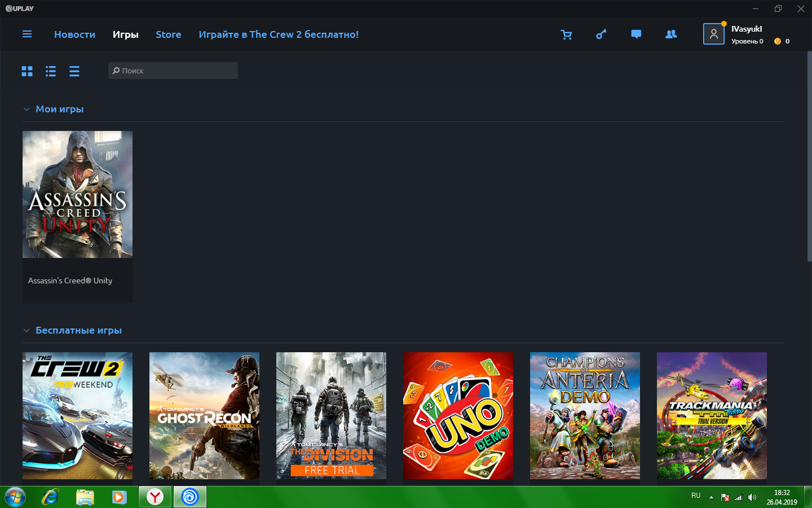Open Yandex Browser from taskbar
This screenshot has height=508, width=812.
coord(155,497)
